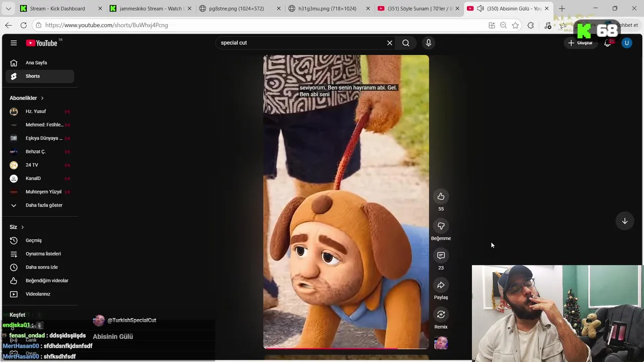Seek using the red progress bar
Image resolution: width=644 pixels, height=362 pixels.
346,348
